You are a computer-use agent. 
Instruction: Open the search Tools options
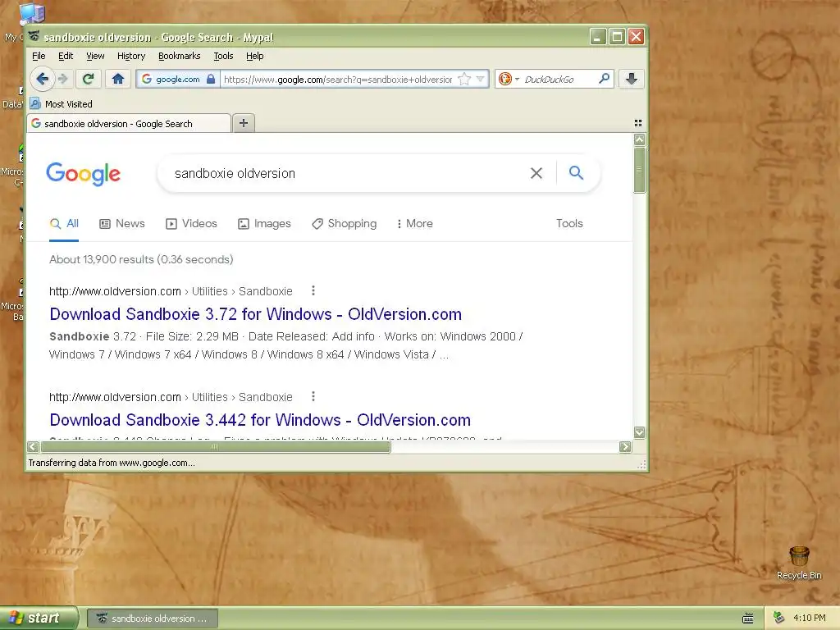point(569,223)
